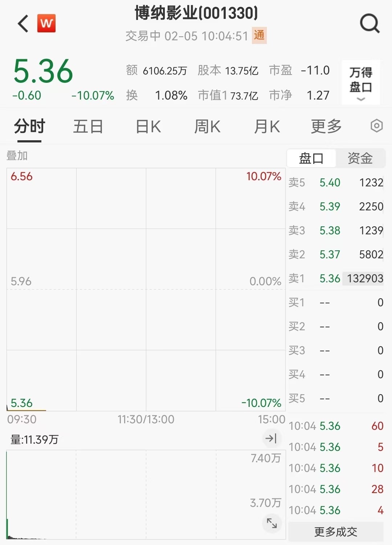Tap the back arrow icon
Viewport: 392px width, 545px height.
click(23, 24)
